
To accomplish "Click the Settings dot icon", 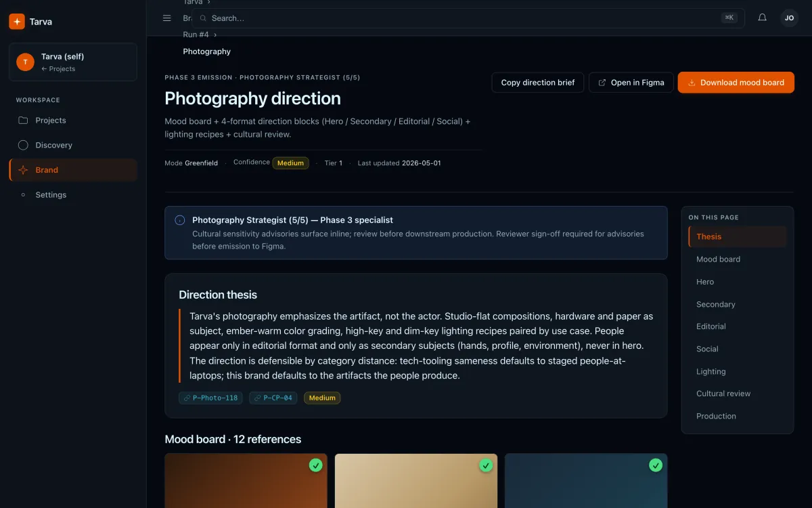I will [23, 195].
